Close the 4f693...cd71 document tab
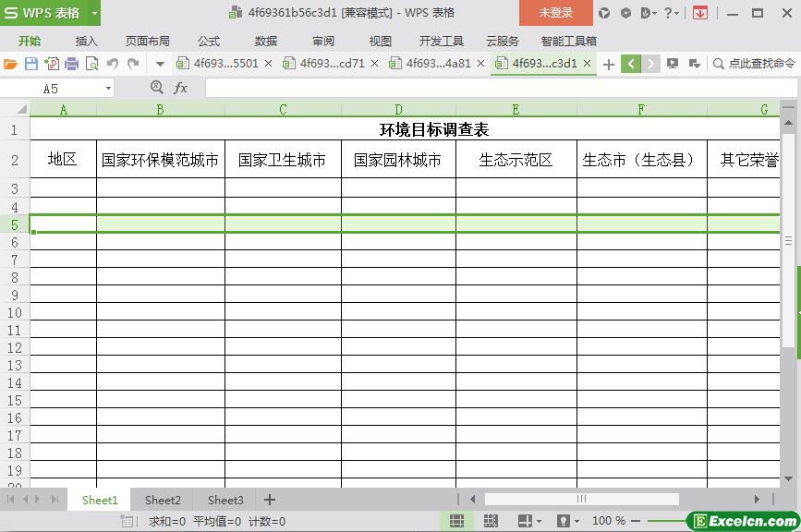This screenshot has width=801, height=532. [374, 64]
